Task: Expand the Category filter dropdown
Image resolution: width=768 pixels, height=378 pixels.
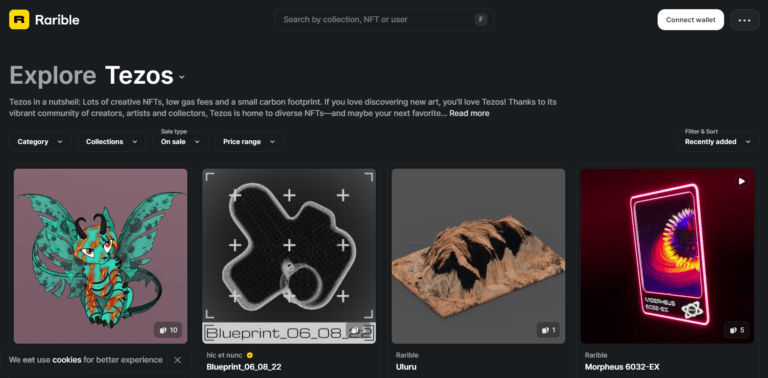Action: 40,142
